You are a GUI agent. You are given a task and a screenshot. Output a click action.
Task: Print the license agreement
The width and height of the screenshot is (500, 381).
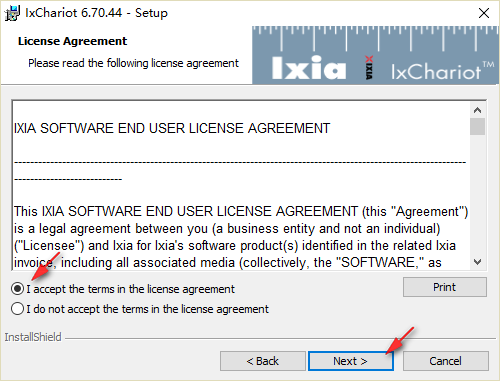(x=445, y=287)
